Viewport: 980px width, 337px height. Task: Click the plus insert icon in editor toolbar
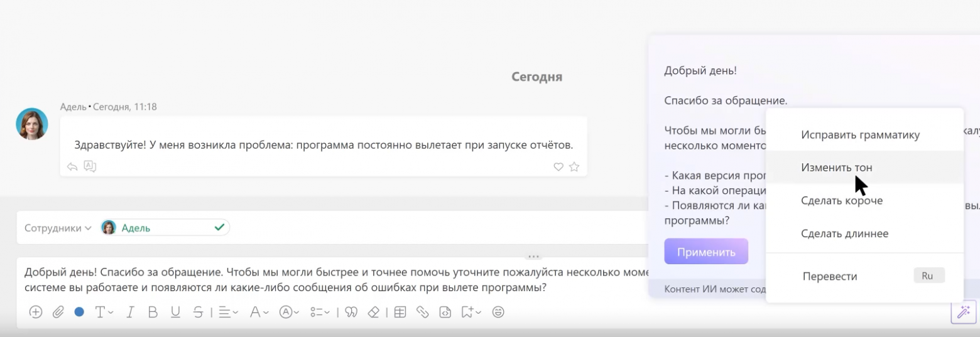click(36, 312)
